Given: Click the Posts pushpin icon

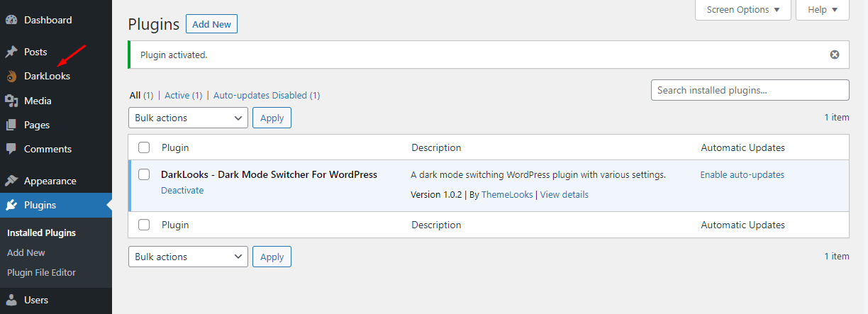Looking at the screenshot, I should pos(11,52).
